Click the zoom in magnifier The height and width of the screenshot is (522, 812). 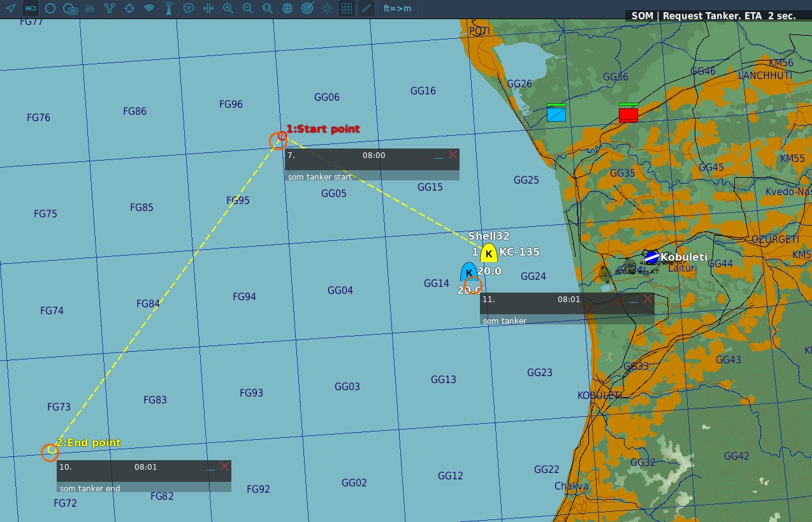tap(228, 9)
